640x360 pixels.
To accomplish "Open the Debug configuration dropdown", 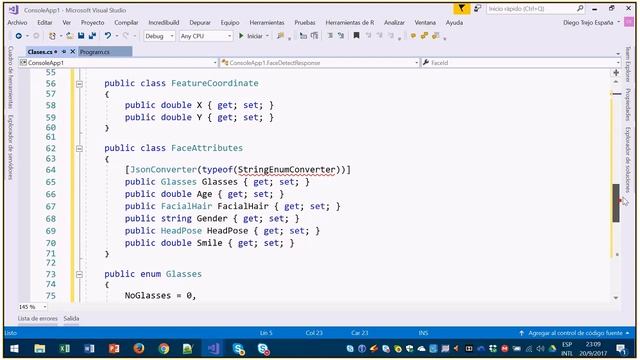I will point(159,36).
